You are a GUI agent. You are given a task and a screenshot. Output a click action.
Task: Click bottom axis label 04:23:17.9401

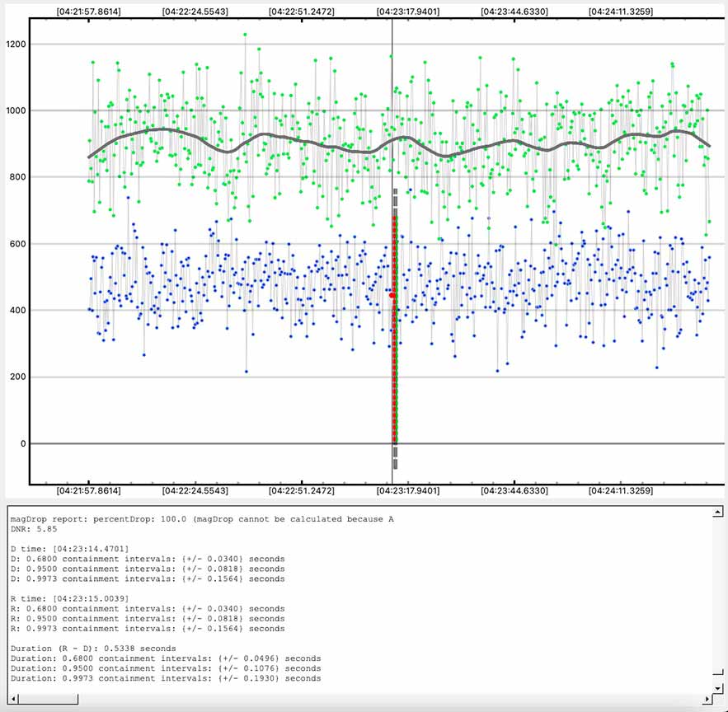(407, 490)
